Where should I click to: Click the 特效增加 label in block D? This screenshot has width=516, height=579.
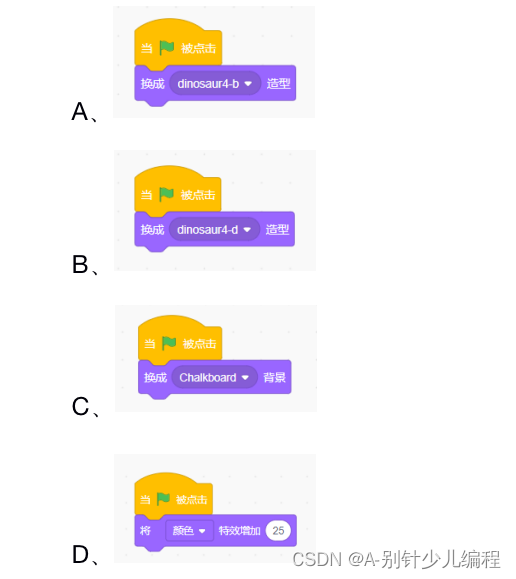tap(239, 531)
